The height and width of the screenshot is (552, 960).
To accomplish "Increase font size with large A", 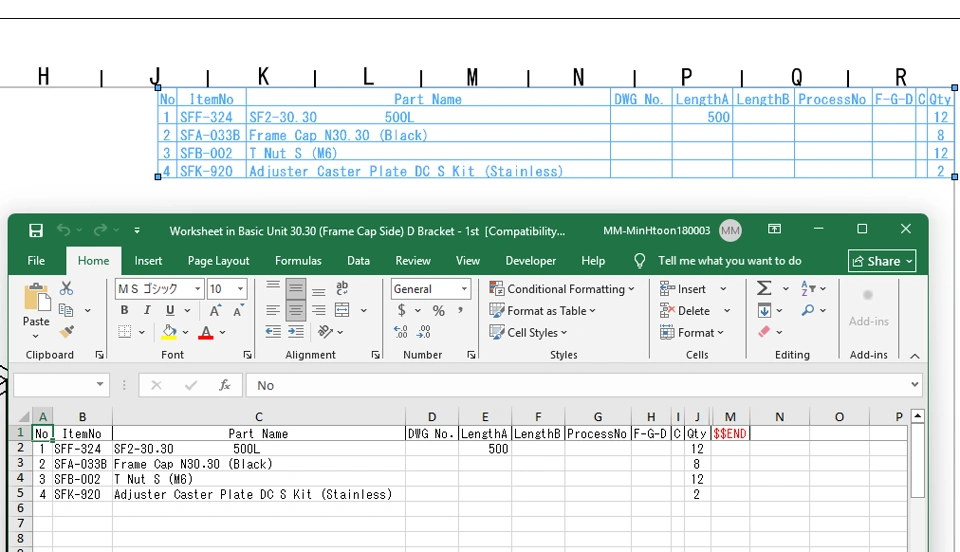I will (215, 310).
